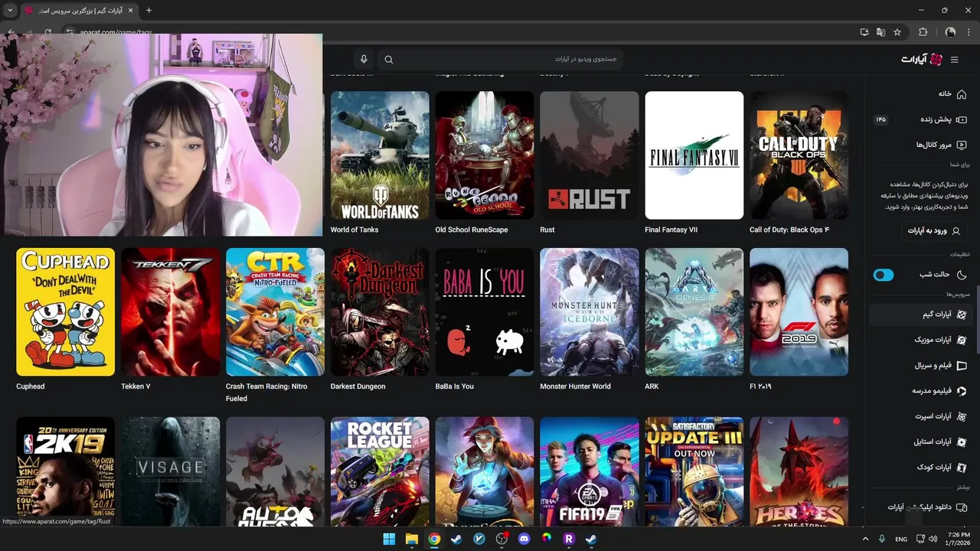980x551 pixels.
Task: Open the FIFA 19 game cover
Action: click(x=590, y=471)
